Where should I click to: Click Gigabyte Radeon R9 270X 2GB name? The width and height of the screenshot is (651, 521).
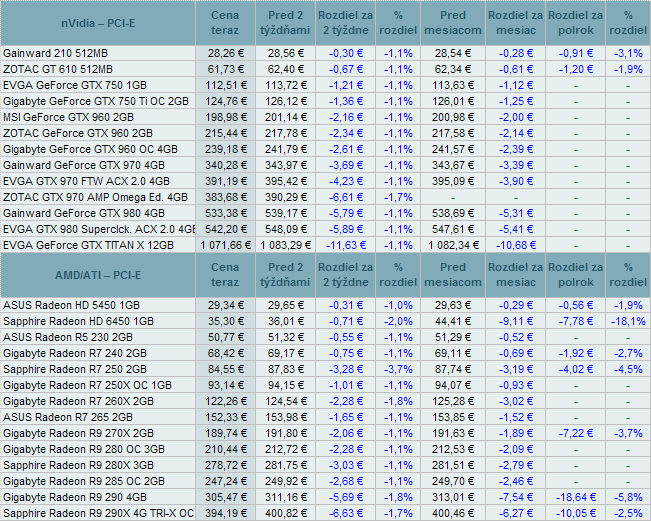point(78,433)
